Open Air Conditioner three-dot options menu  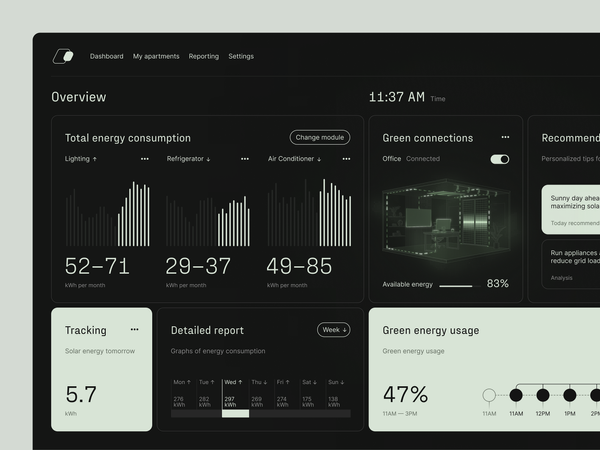tap(344, 159)
